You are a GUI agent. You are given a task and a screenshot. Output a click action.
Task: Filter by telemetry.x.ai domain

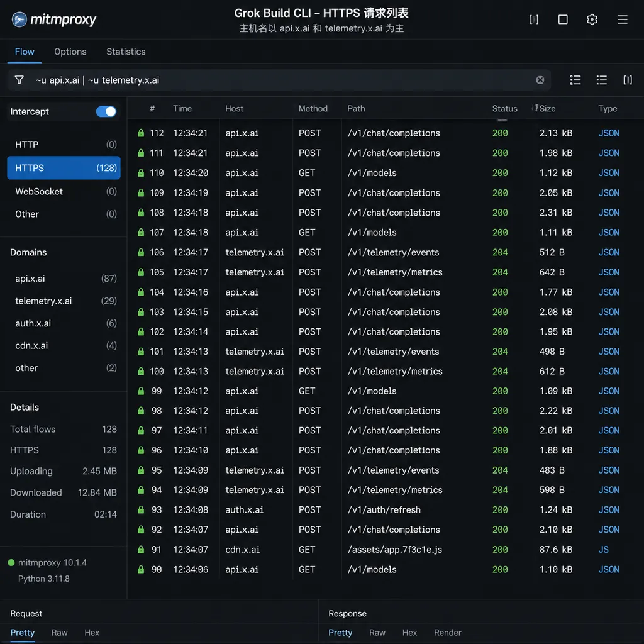pyautogui.click(x=64, y=301)
